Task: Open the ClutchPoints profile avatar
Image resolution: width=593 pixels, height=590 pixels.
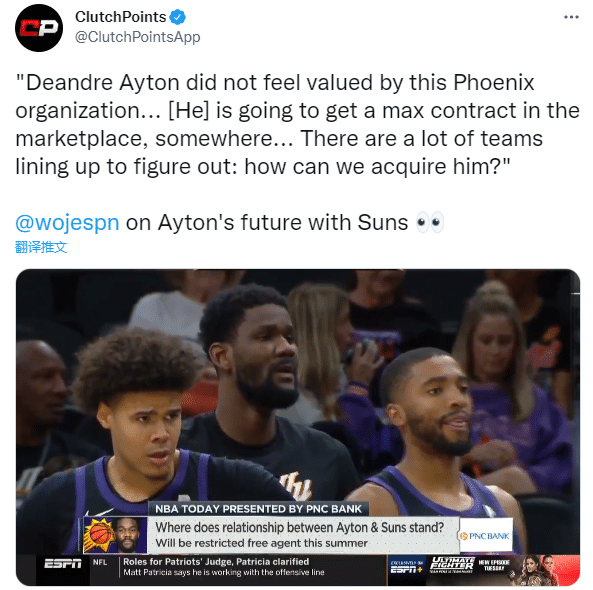Action: [x=39, y=28]
